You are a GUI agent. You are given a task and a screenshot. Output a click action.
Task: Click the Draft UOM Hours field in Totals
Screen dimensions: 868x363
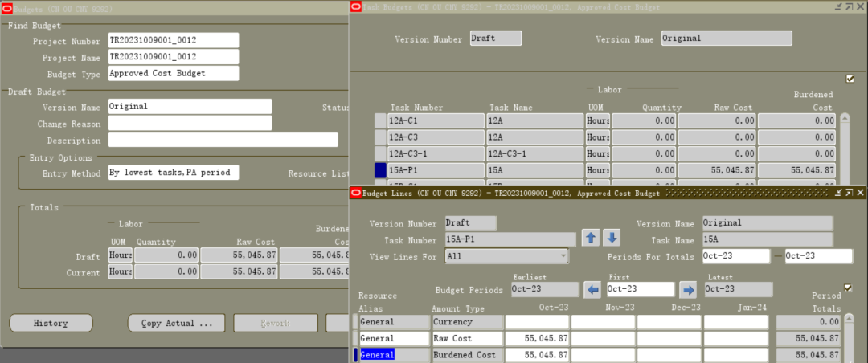[120, 255]
